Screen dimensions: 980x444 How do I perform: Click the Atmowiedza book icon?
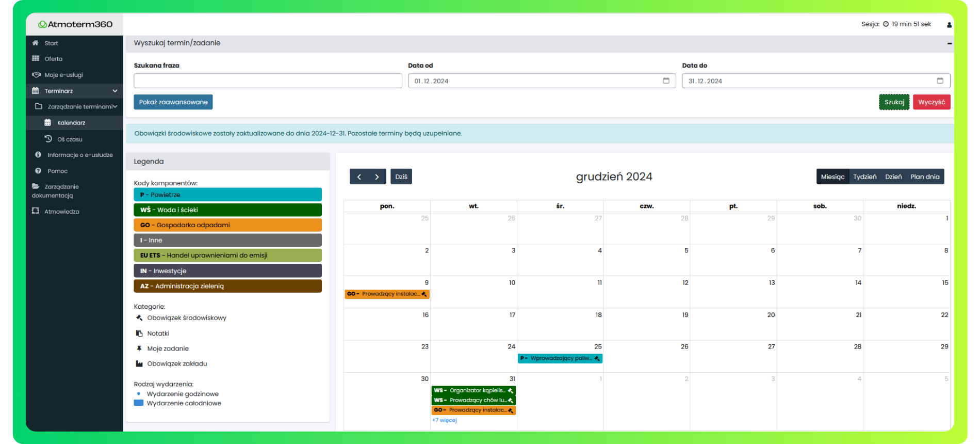pos(36,211)
